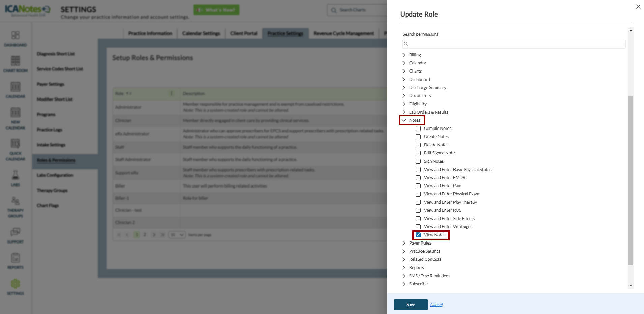Open Diagnosis Short List menu item
This screenshot has width=644, height=314.
(x=56, y=54)
